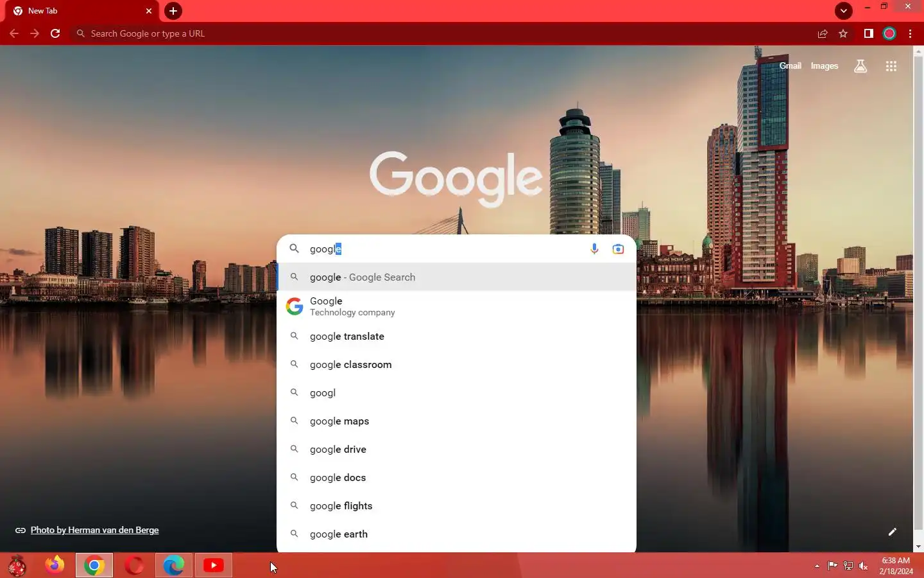
Task: Open a new tab with the plus button
Action: tap(173, 11)
